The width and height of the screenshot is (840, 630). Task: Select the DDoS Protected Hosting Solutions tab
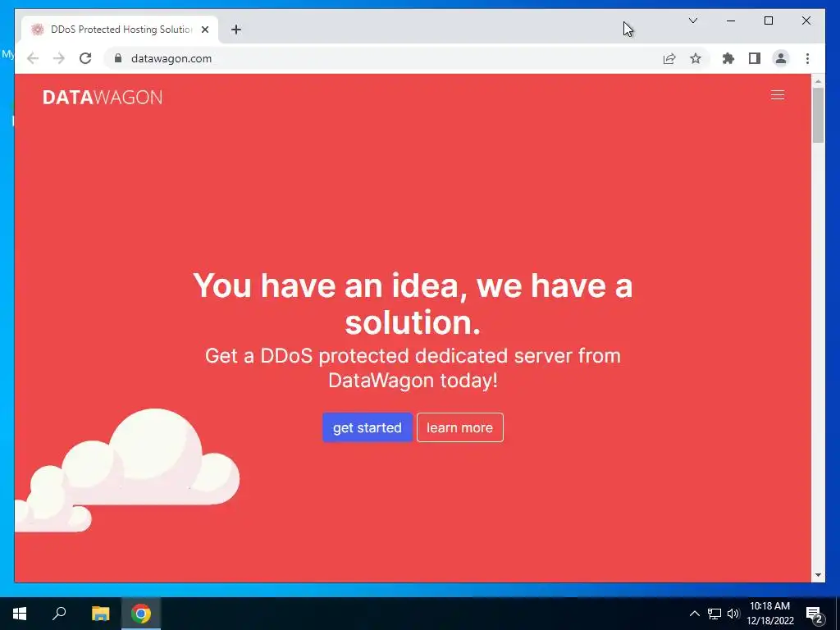pyautogui.click(x=120, y=30)
